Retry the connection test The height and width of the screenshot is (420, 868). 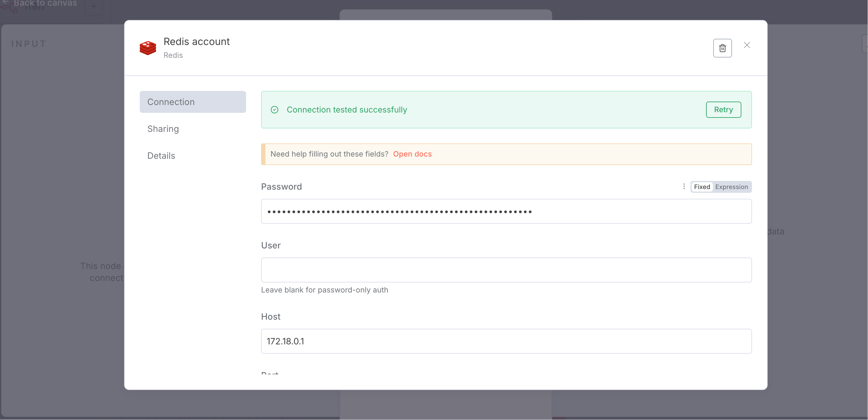pos(724,110)
